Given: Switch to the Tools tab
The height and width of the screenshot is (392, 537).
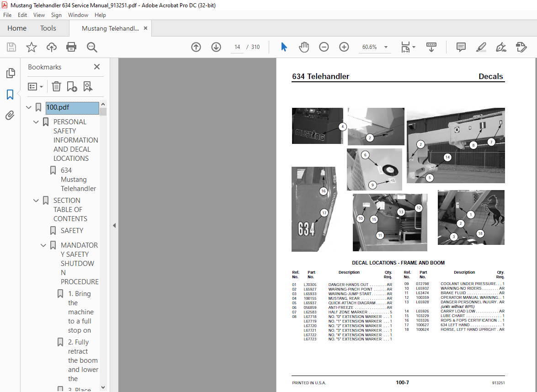Looking at the screenshot, I should 48,28.
